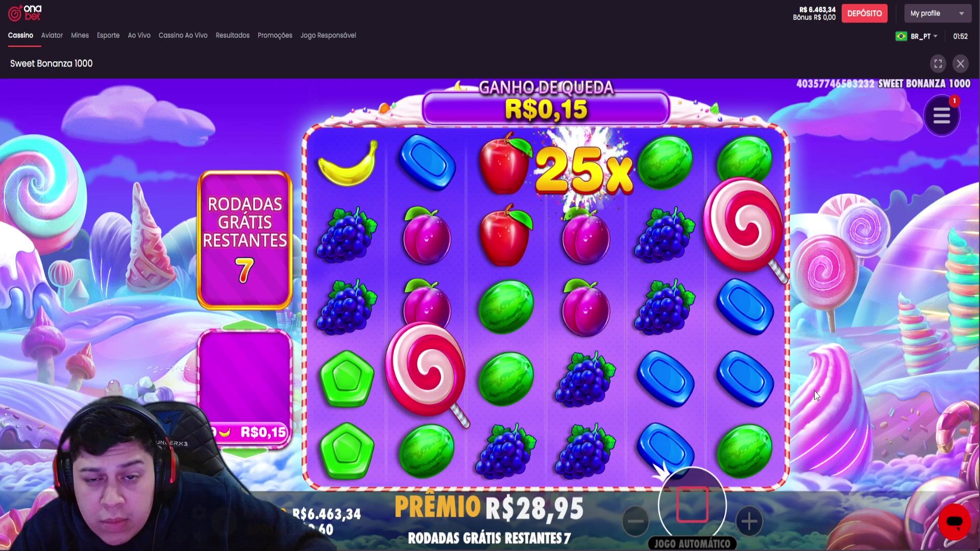Click the DEPÓSITO button

864,13
